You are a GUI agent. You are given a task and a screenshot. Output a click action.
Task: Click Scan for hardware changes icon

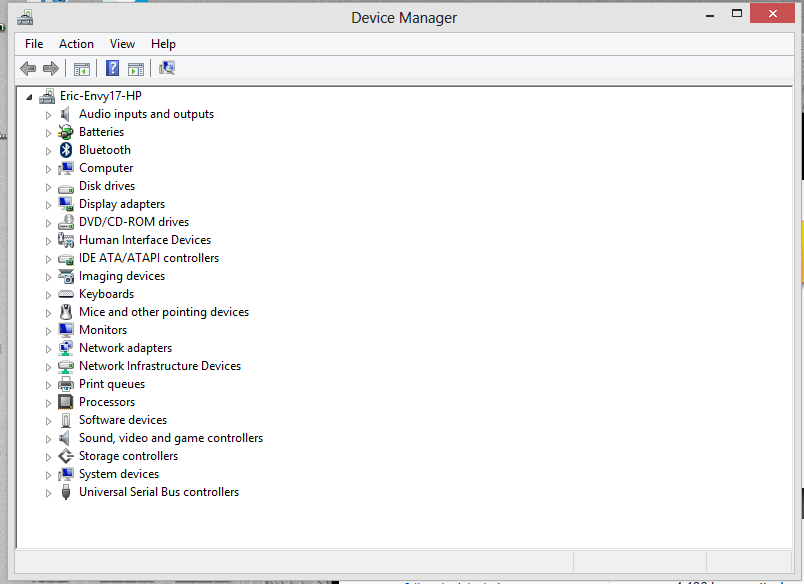(x=167, y=68)
